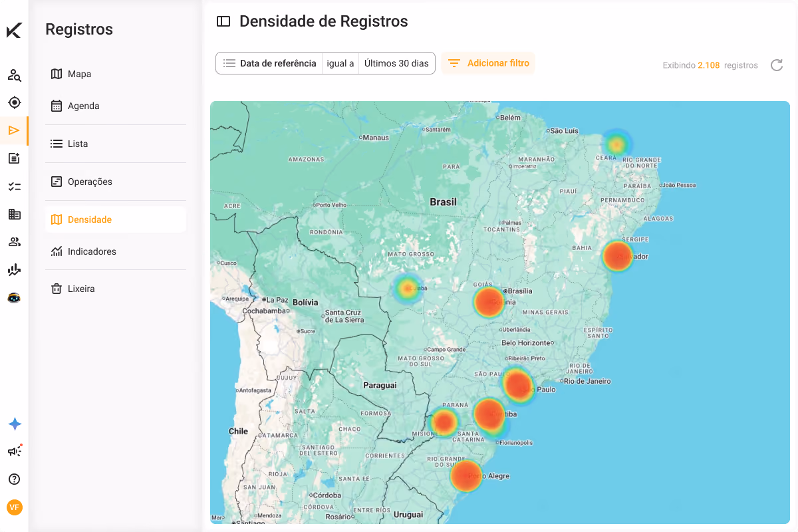
Task: Click the Indicadores chart icon
Action: [x=57, y=251]
